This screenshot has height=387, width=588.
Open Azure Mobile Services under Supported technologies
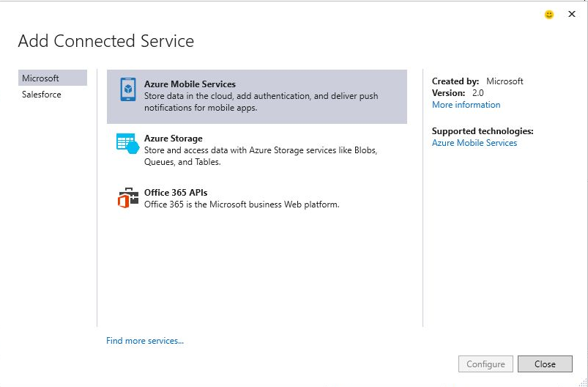pyautogui.click(x=474, y=143)
